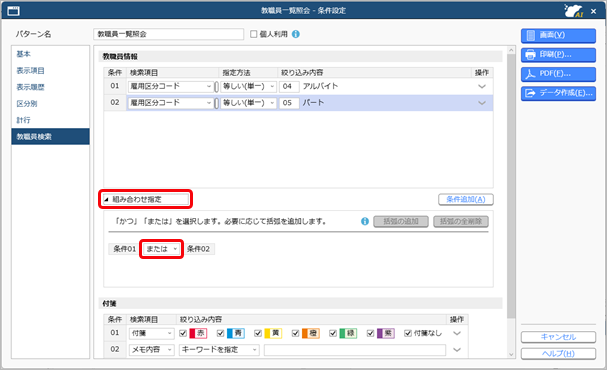Expand operations chevron for メモ内容 row
The width and height of the screenshot is (607, 370).
click(457, 349)
